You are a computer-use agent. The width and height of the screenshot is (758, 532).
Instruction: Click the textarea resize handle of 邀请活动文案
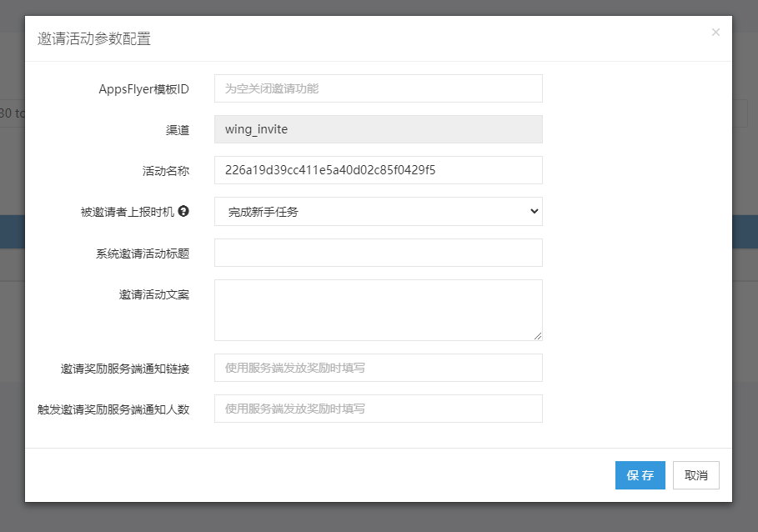538,336
